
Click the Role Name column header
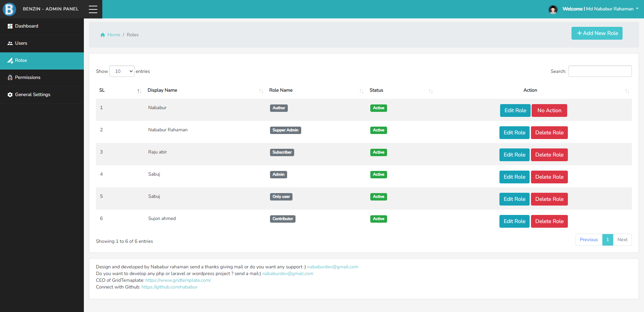pos(281,90)
